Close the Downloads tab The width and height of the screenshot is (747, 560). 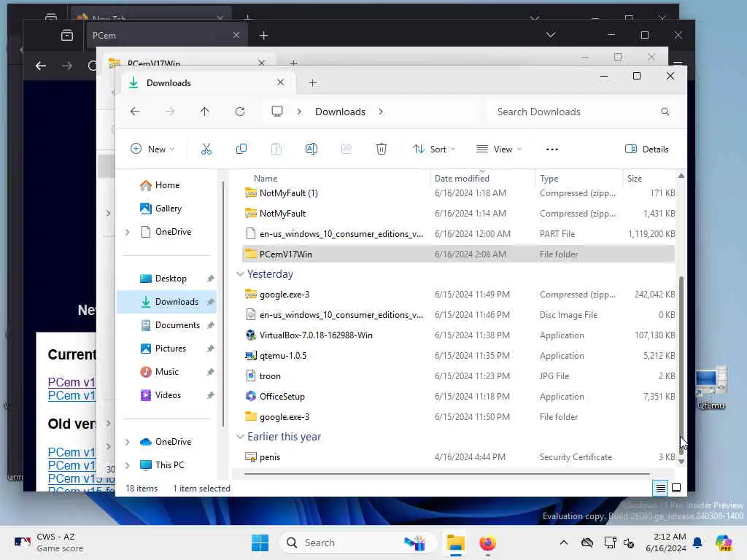coord(281,82)
